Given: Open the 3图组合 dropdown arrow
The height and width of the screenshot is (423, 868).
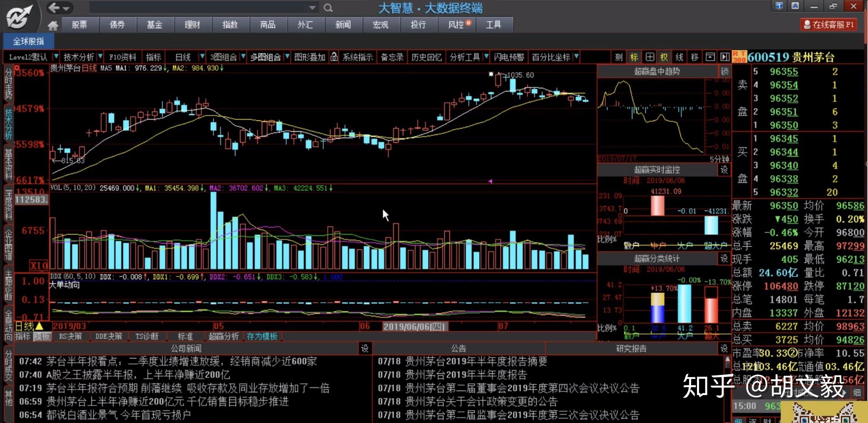Looking at the screenshot, I should click(x=243, y=57).
